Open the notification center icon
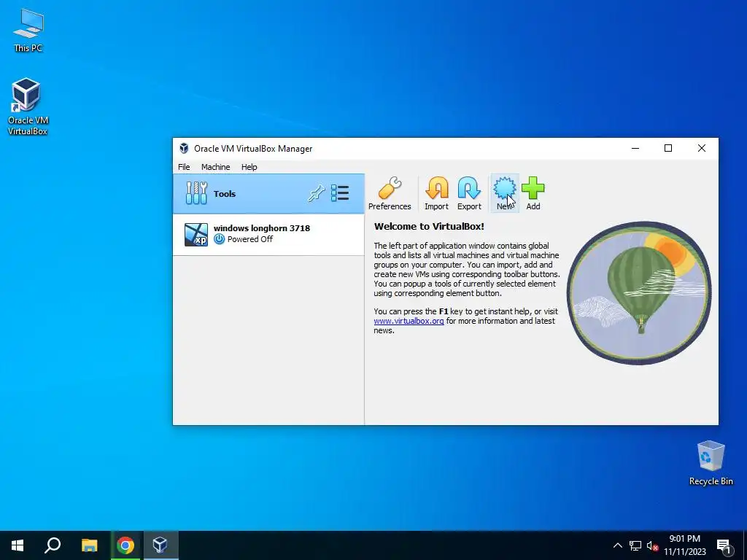Image resolution: width=747 pixels, height=560 pixels. 724,546
